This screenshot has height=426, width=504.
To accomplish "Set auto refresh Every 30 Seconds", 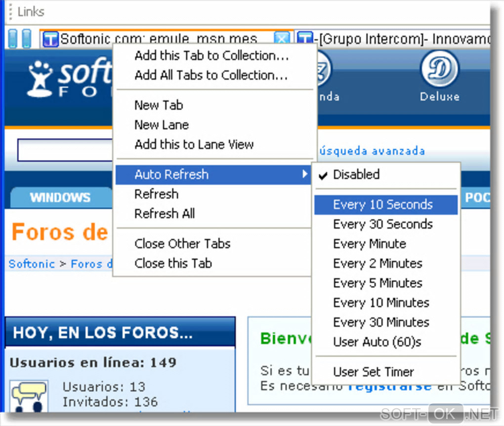I will click(386, 224).
